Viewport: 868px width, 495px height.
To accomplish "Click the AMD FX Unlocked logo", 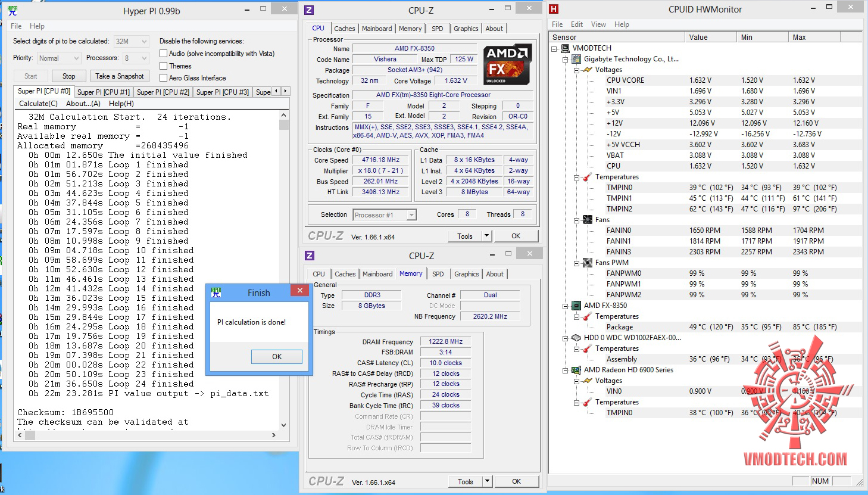I will click(x=507, y=64).
